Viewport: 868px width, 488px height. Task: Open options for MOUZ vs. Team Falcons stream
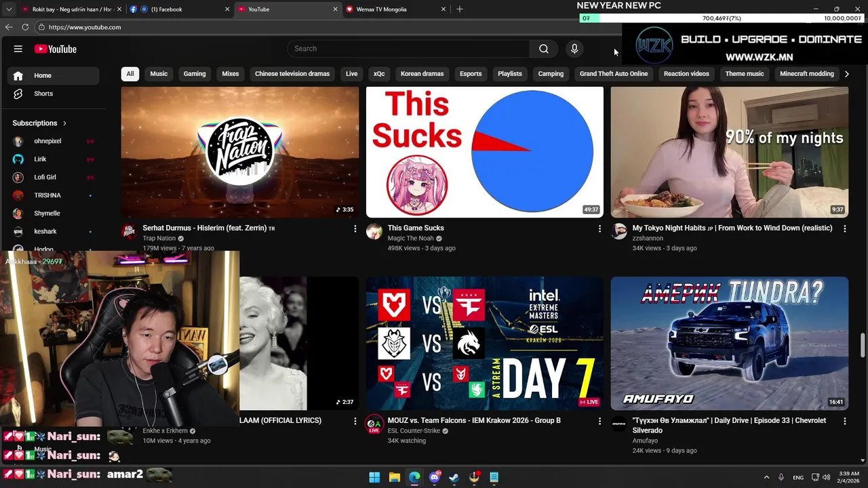click(x=599, y=422)
